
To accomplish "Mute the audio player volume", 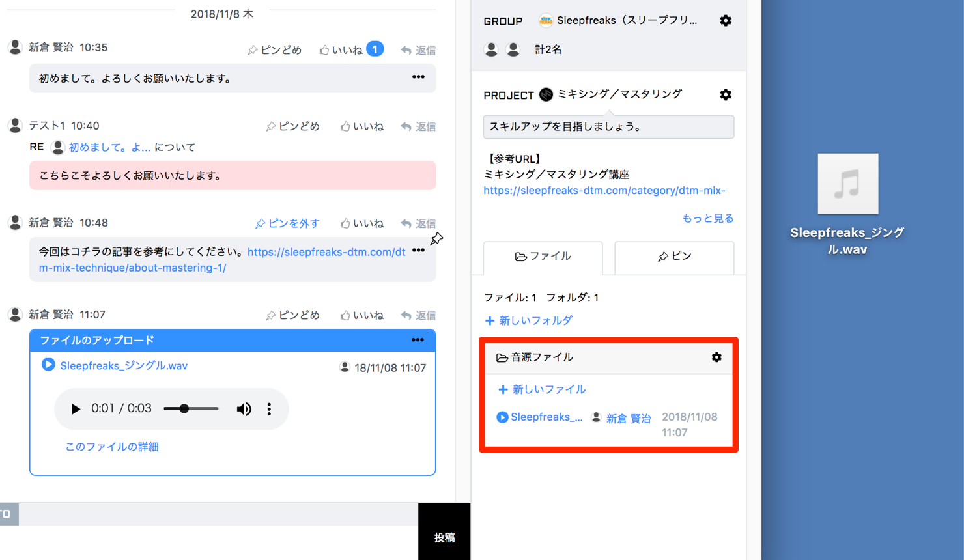I will (244, 409).
